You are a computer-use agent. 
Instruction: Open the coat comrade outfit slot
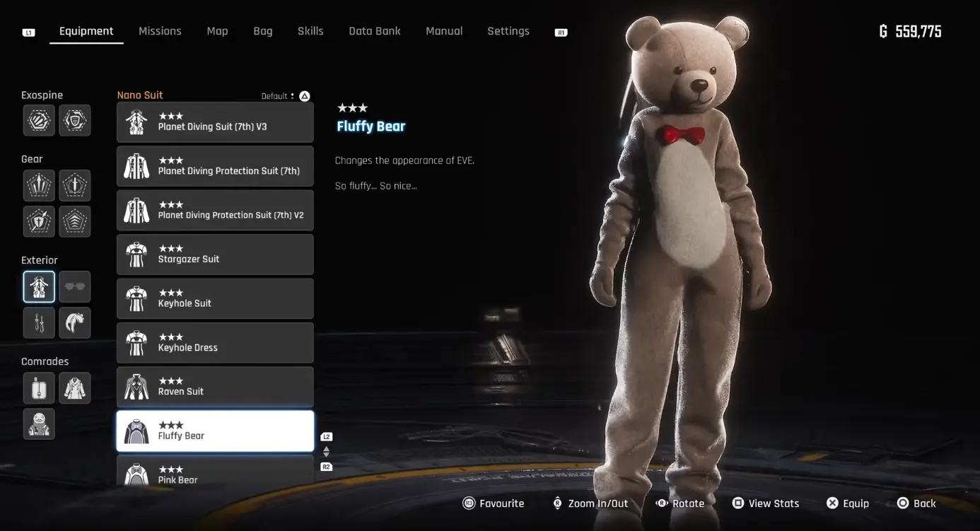pyautogui.click(x=74, y=388)
